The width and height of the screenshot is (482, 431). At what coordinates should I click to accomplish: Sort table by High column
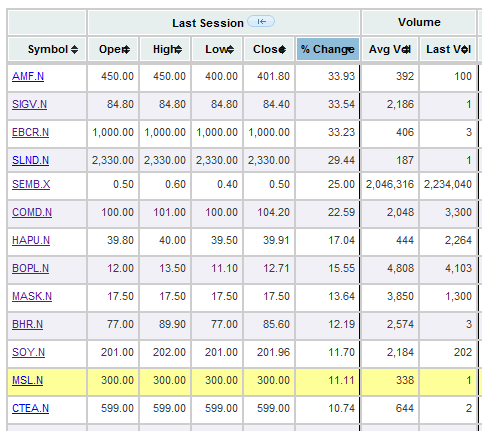tap(165, 49)
